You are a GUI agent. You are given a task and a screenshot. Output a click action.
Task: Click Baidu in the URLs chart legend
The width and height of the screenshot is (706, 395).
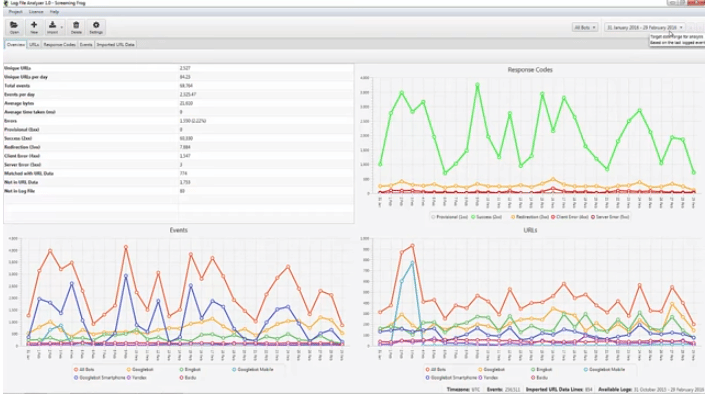(539, 377)
